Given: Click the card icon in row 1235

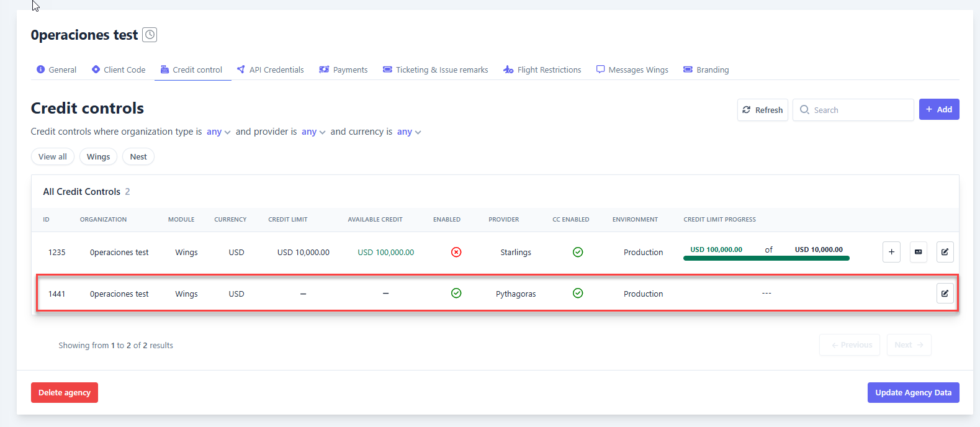Looking at the screenshot, I should (918, 252).
